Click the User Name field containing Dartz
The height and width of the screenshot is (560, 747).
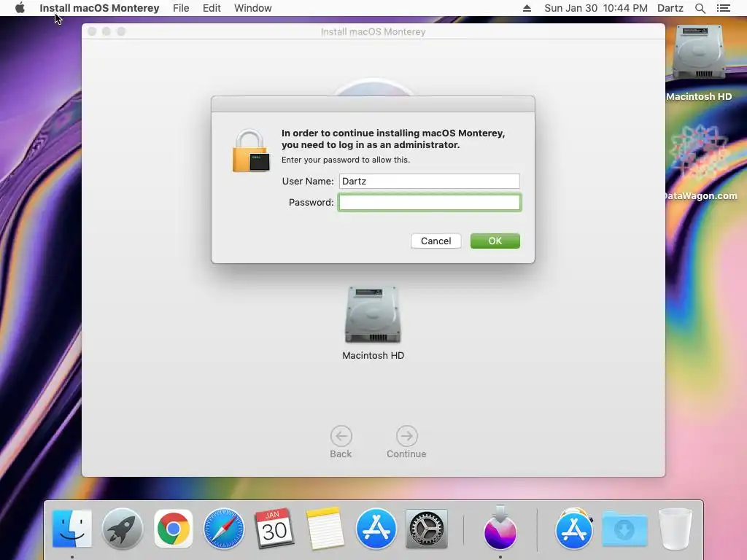click(429, 181)
